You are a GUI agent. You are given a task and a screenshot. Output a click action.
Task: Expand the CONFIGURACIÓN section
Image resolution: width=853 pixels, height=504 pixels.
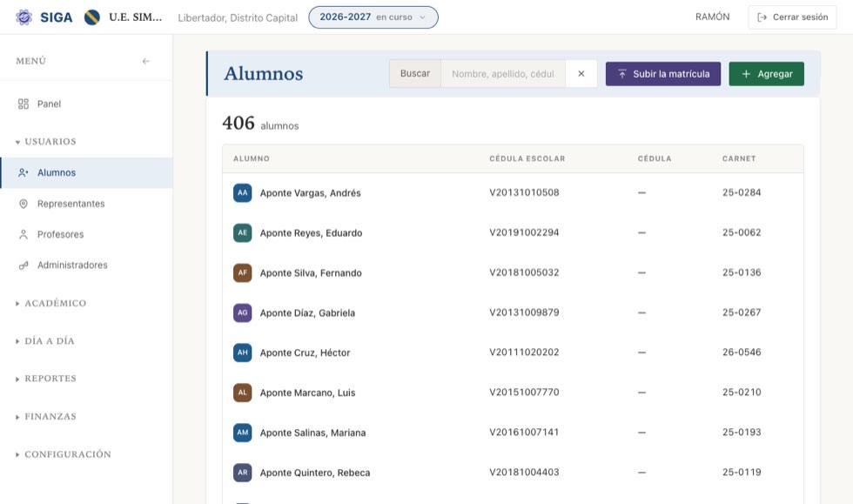coord(63,454)
